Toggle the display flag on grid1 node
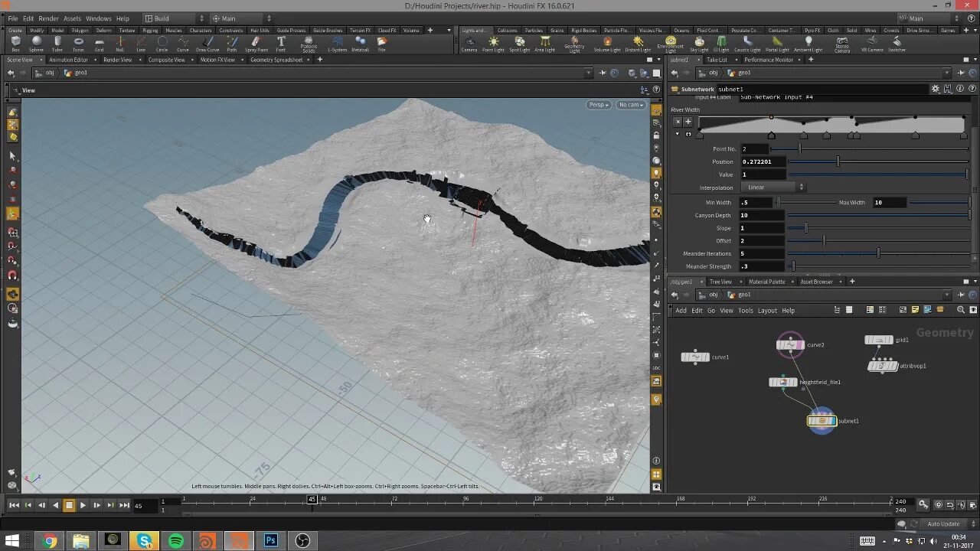The image size is (980, 551). [890, 340]
